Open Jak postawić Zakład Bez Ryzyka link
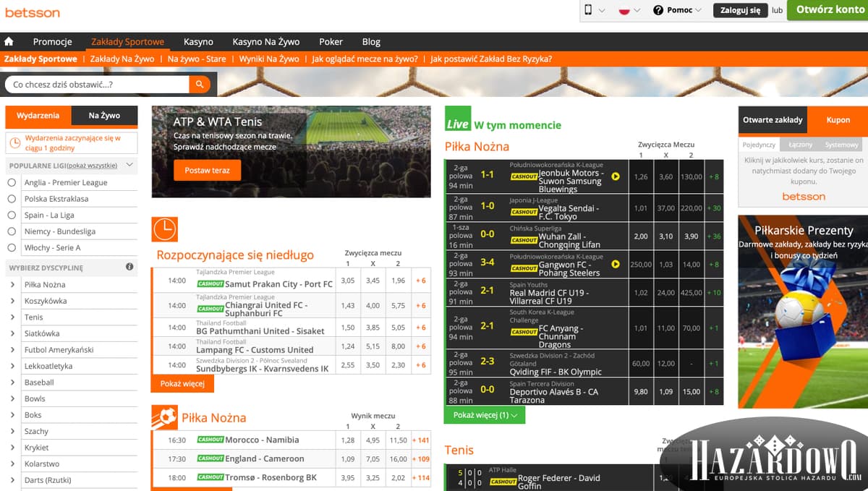868x491 pixels. (491, 59)
